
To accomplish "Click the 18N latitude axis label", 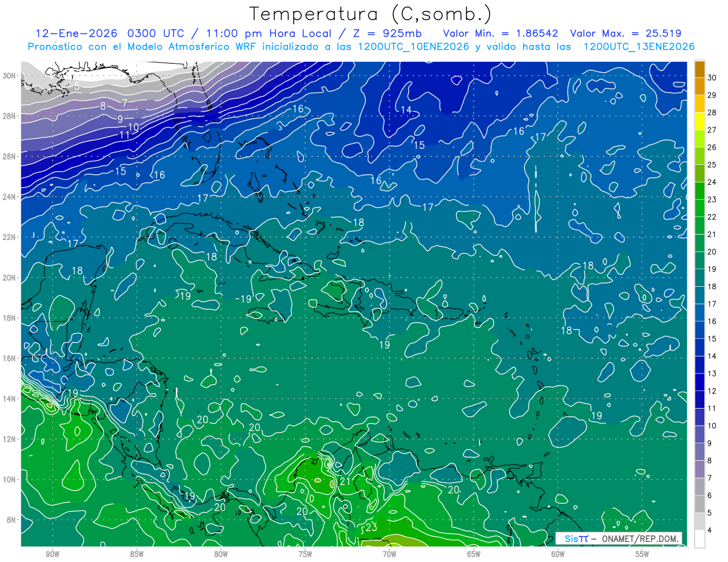I will (9, 318).
